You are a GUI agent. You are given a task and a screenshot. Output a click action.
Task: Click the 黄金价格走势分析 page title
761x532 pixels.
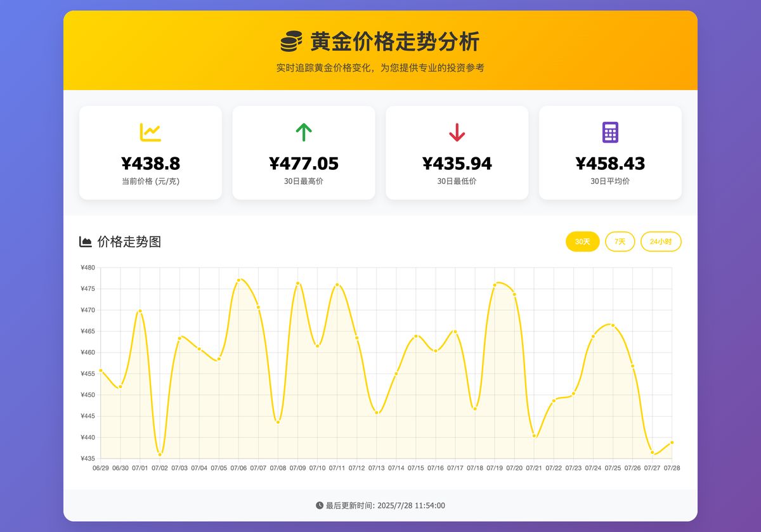click(394, 42)
